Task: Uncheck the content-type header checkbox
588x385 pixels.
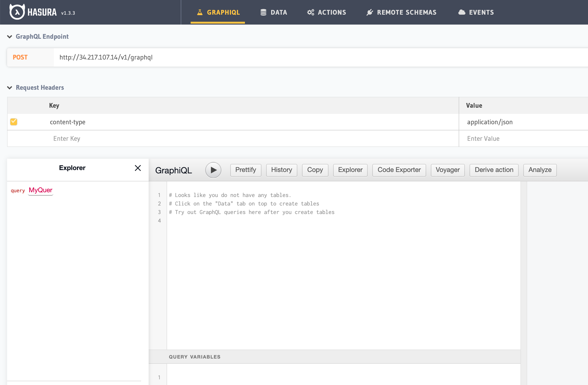Action: pyautogui.click(x=14, y=122)
